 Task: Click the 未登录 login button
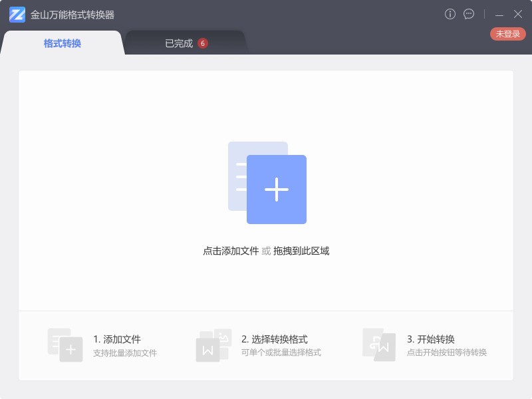[x=507, y=34]
